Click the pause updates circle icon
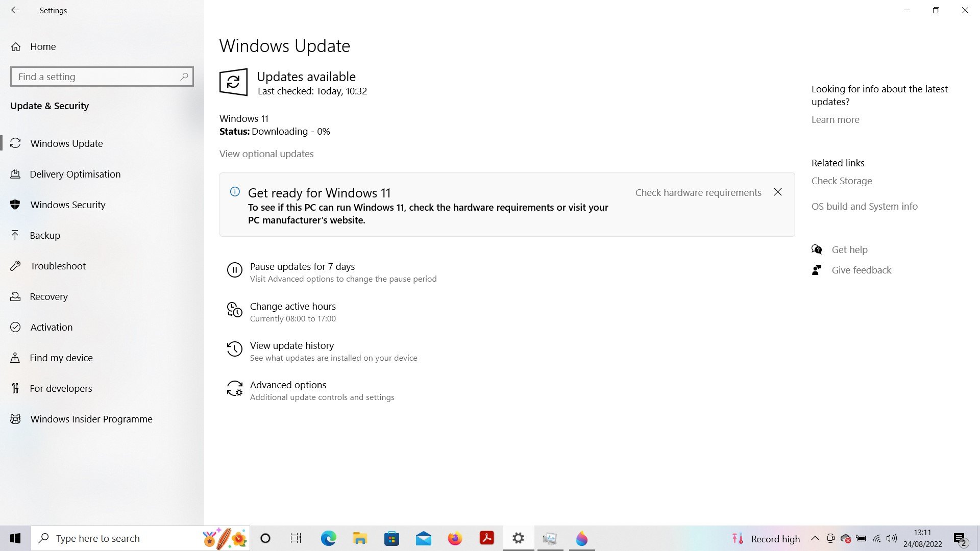 pos(234,270)
